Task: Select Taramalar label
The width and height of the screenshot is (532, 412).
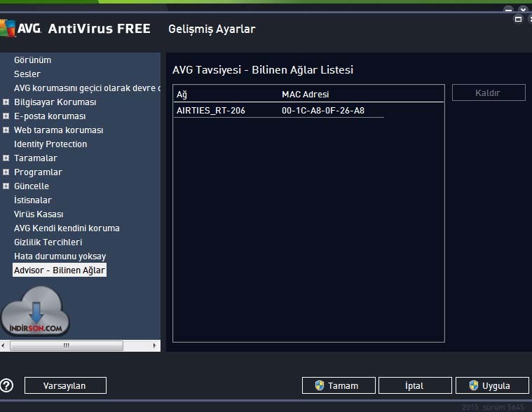Action: point(36,158)
